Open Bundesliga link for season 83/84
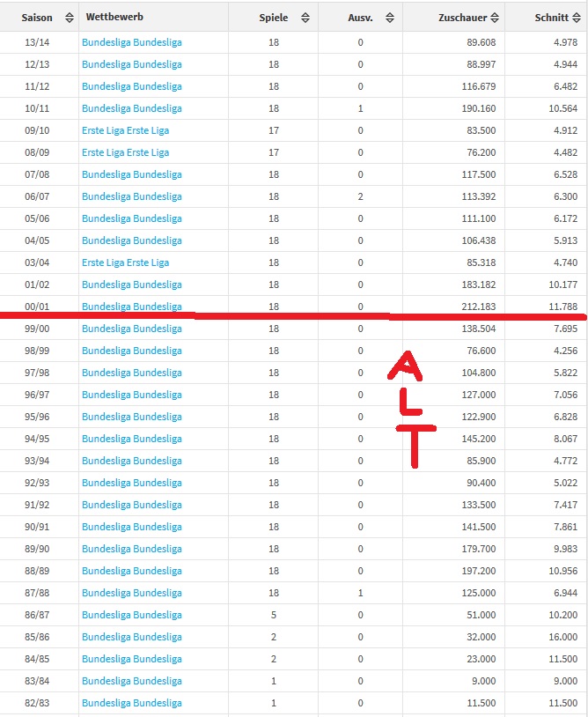Screen dimensions: 588x717 (131, 681)
